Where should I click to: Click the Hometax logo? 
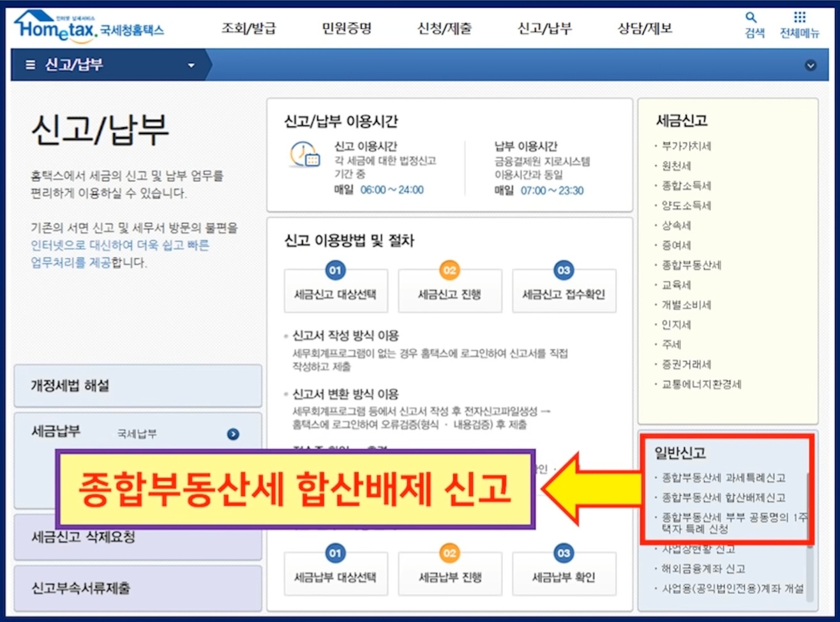89,27
